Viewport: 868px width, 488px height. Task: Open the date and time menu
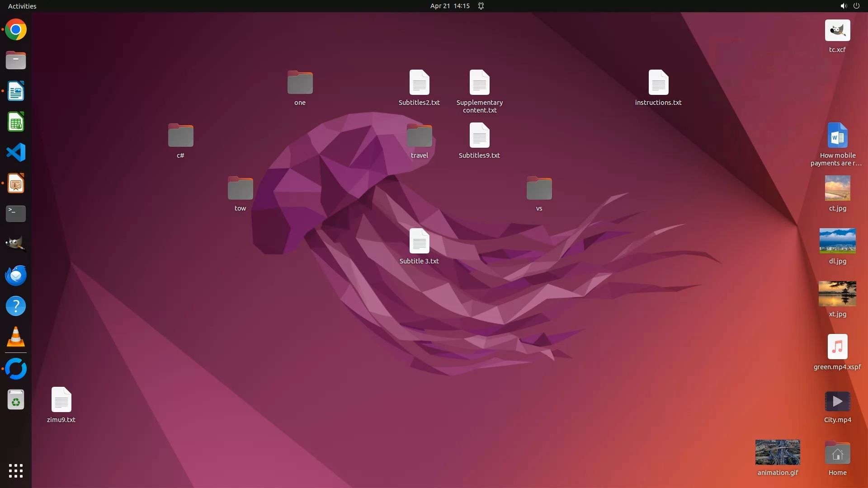[x=449, y=6]
